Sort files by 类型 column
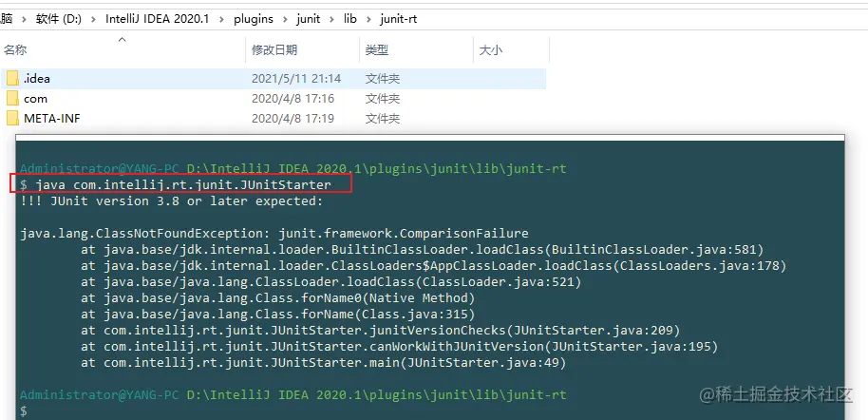 pyautogui.click(x=376, y=49)
